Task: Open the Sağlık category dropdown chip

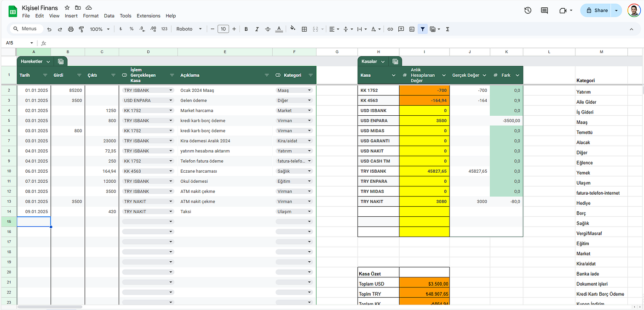Action: (x=294, y=171)
